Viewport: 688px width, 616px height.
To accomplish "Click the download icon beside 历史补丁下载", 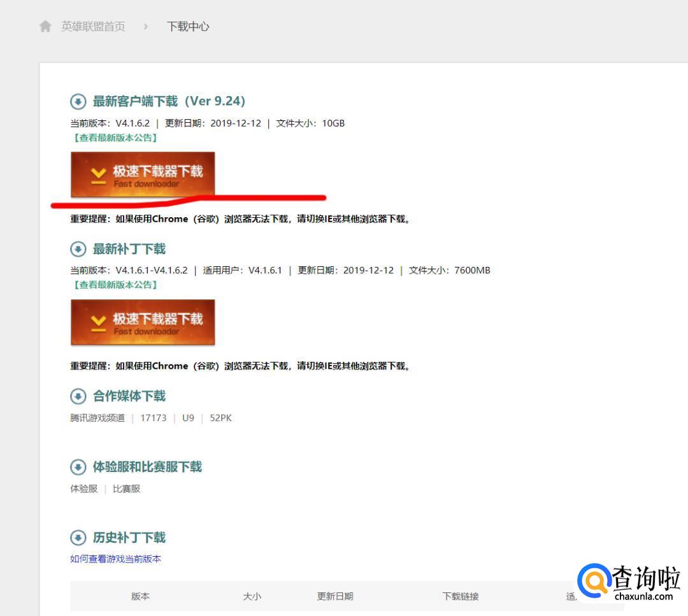I will (78, 538).
